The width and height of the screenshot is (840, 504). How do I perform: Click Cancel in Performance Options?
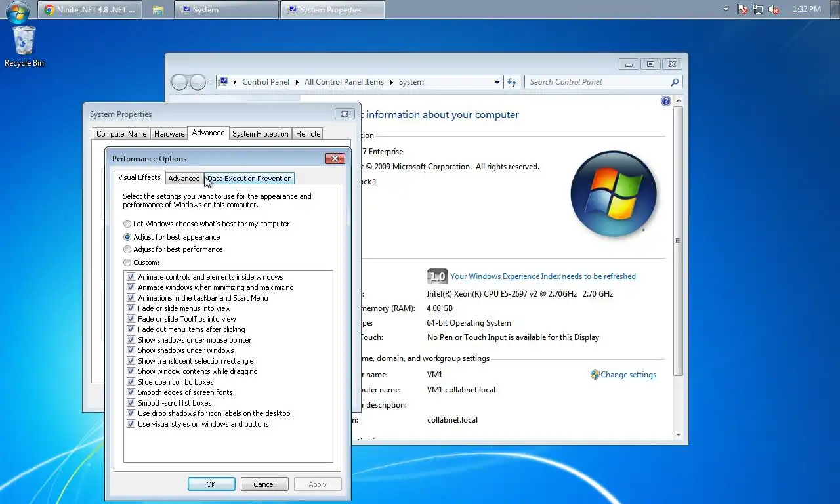[x=264, y=484]
